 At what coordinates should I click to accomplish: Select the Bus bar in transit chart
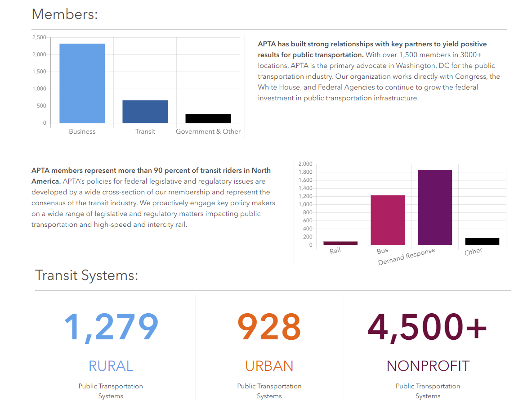coord(388,220)
